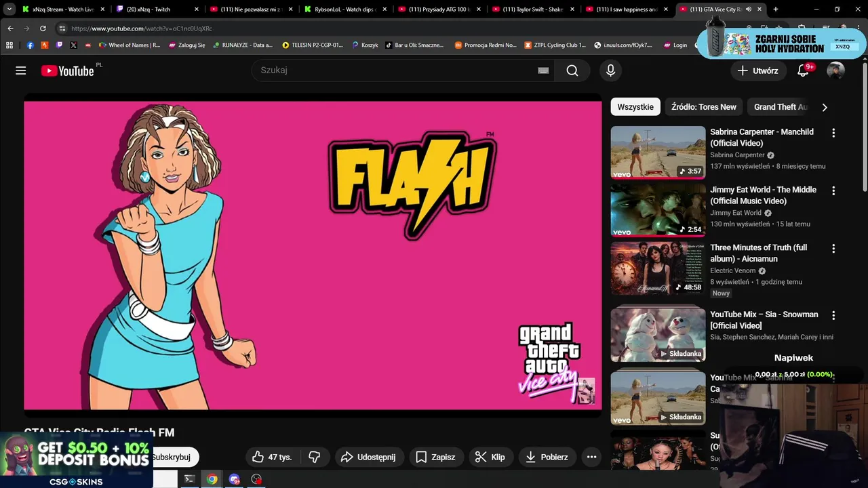This screenshot has width=868, height=488.
Task: Show next filter chips with arrow
Action: coord(825,107)
